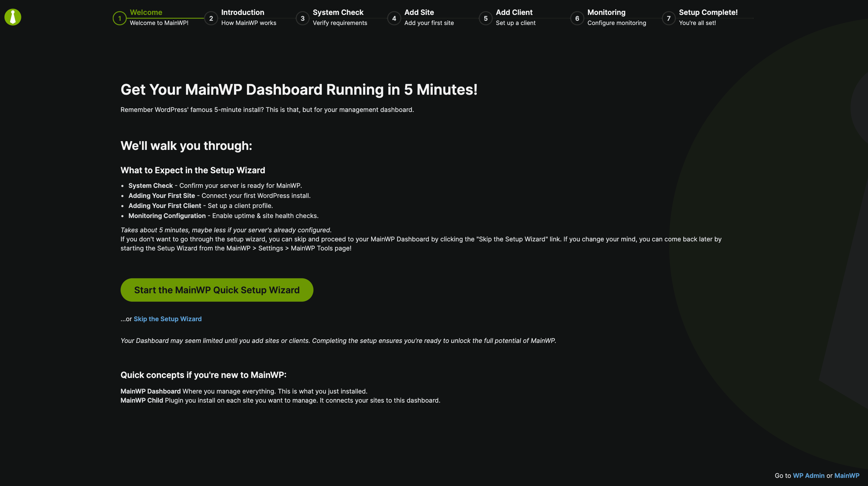Click 'Your Dashboard may seem limited' note

pyautogui.click(x=338, y=341)
